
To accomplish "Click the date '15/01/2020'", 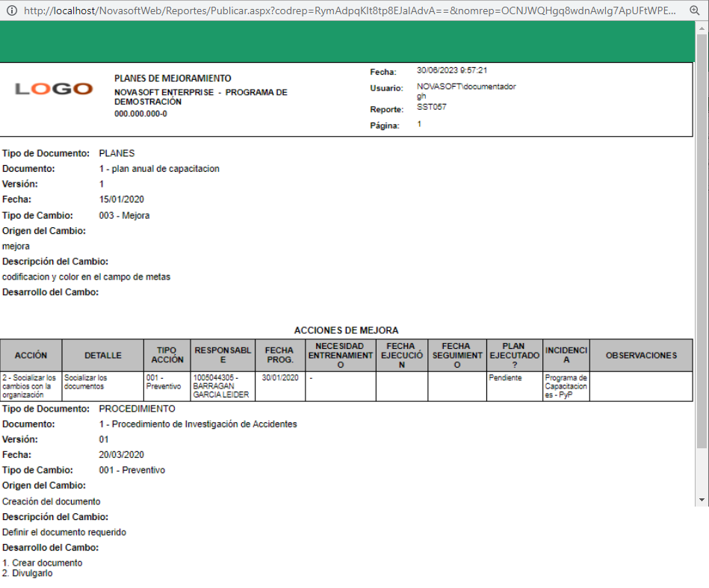I will point(121,199).
